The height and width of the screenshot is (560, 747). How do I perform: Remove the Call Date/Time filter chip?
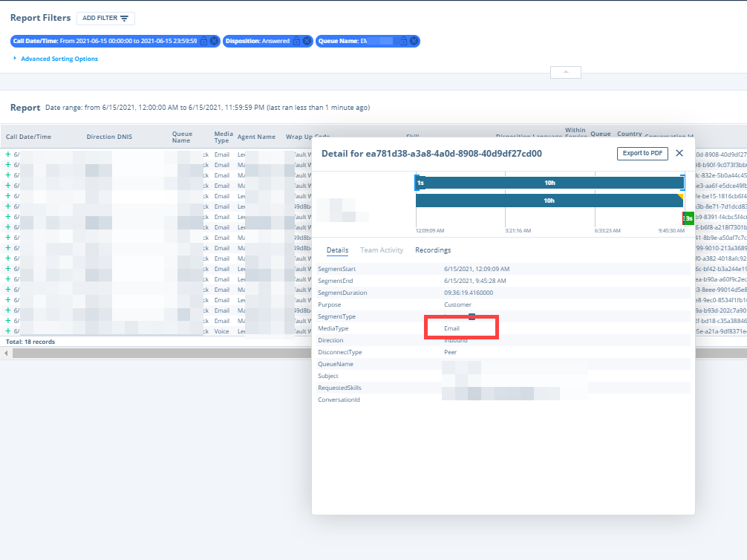(215, 41)
